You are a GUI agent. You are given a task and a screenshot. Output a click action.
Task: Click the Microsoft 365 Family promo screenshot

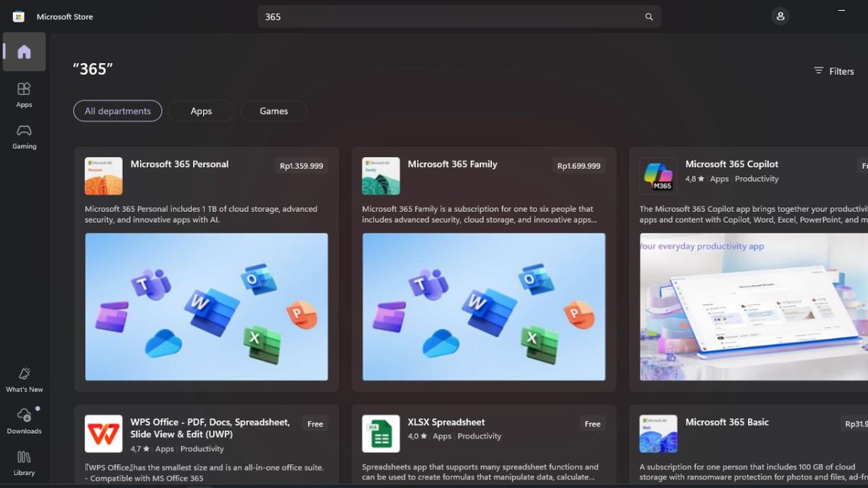point(483,307)
